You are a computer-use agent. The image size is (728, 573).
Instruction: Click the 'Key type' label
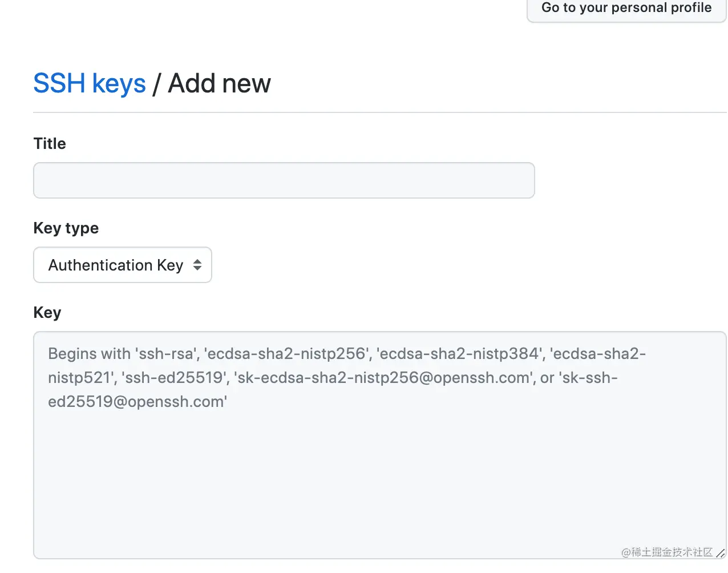[x=66, y=228]
